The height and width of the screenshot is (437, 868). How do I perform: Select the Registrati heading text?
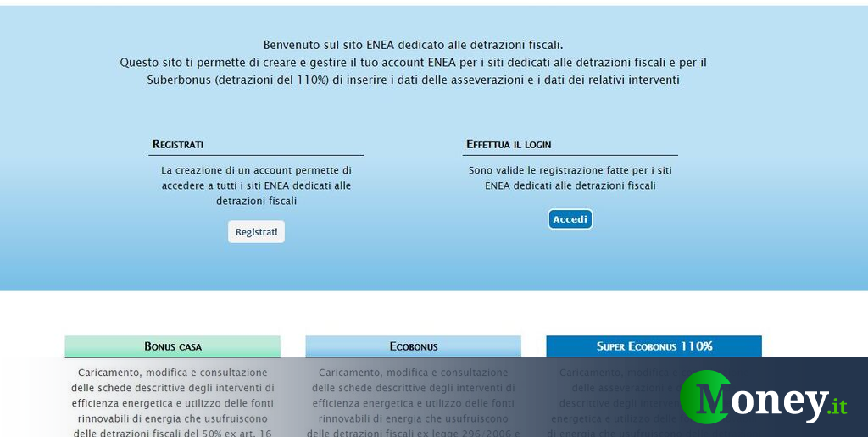click(178, 144)
